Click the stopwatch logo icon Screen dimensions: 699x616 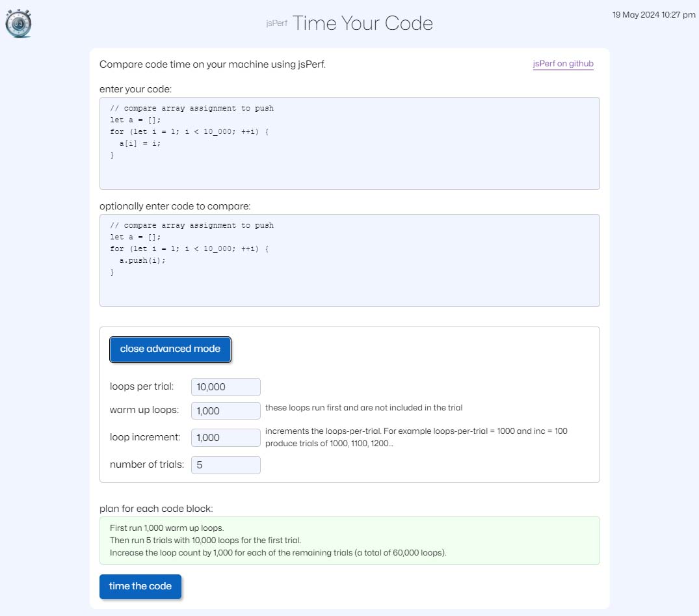pyautogui.click(x=18, y=23)
